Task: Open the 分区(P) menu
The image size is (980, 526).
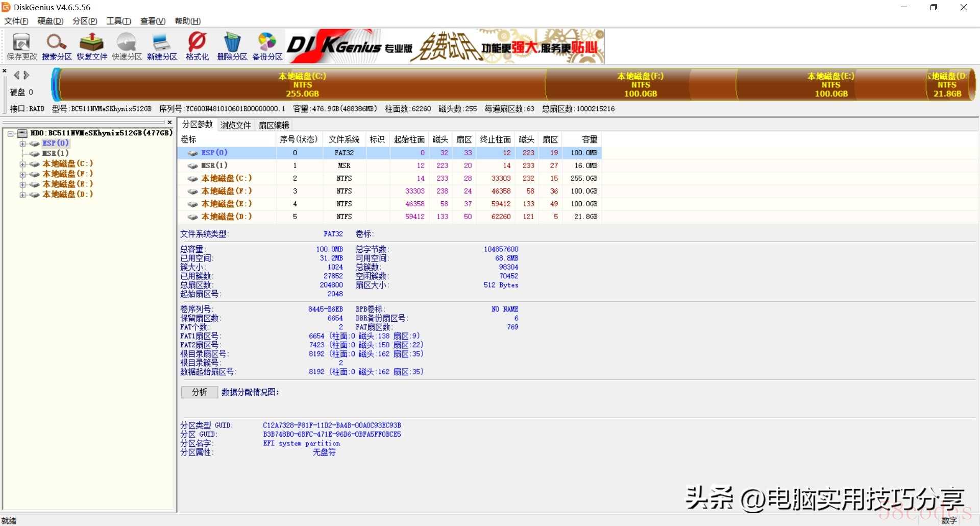Action: click(x=85, y=21)
